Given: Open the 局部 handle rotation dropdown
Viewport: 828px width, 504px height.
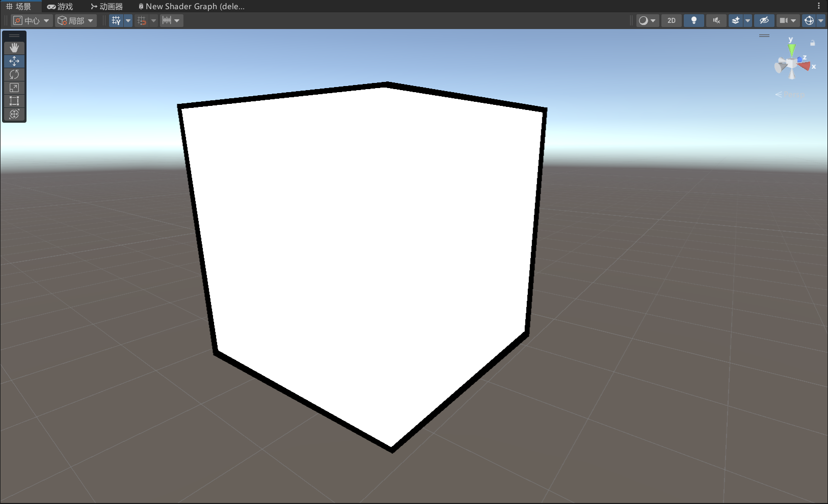Looking at the screenshot, I should click(75, 20).
